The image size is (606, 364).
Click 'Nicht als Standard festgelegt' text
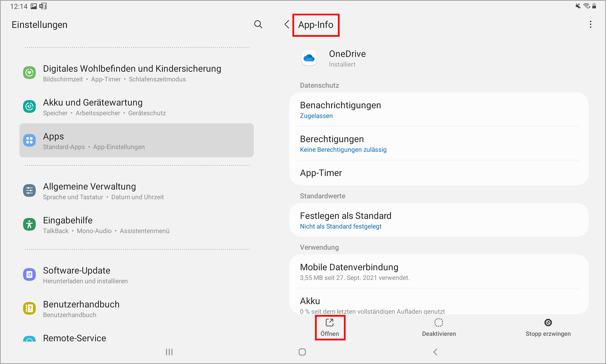point(341,227)
